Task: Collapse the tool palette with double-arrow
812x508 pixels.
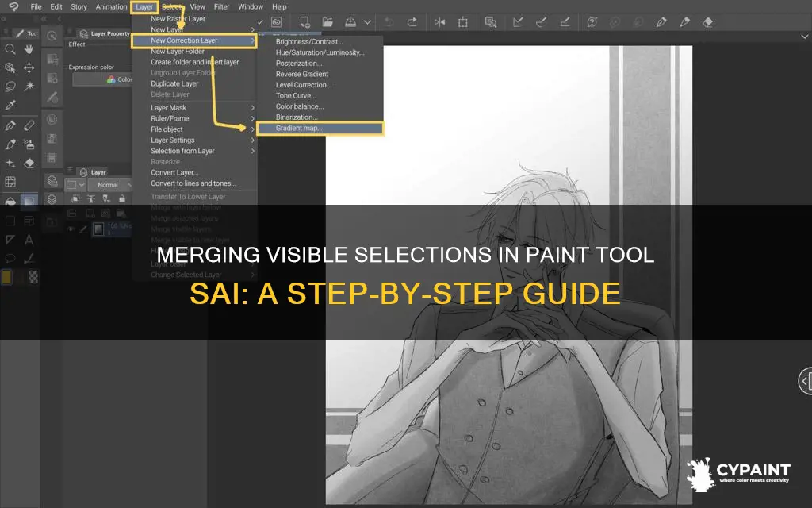Action: click(x=5, y=19)
